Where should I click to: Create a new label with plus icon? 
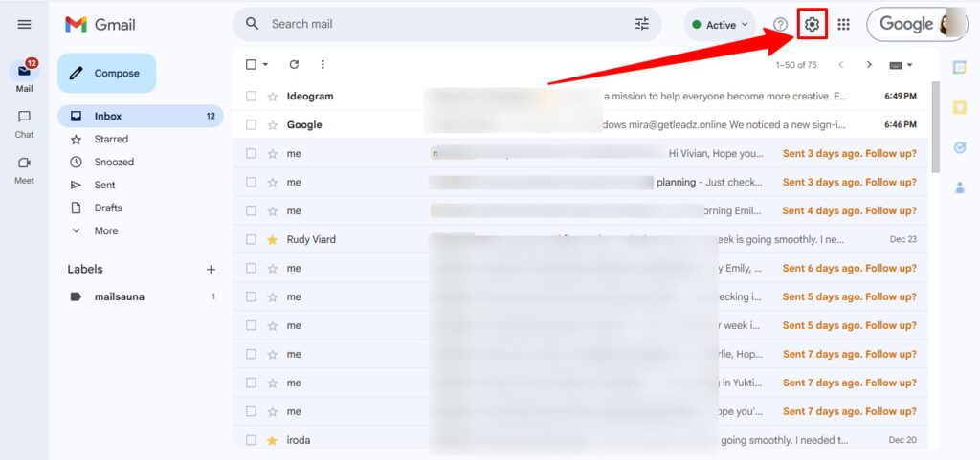pyautogui.click(x=211, y=270)
